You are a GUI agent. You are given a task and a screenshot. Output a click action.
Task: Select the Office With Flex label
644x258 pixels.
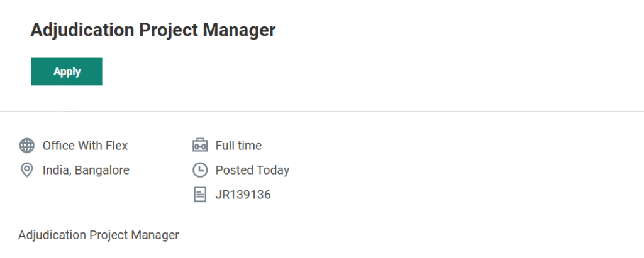click(x=85, y=146)
